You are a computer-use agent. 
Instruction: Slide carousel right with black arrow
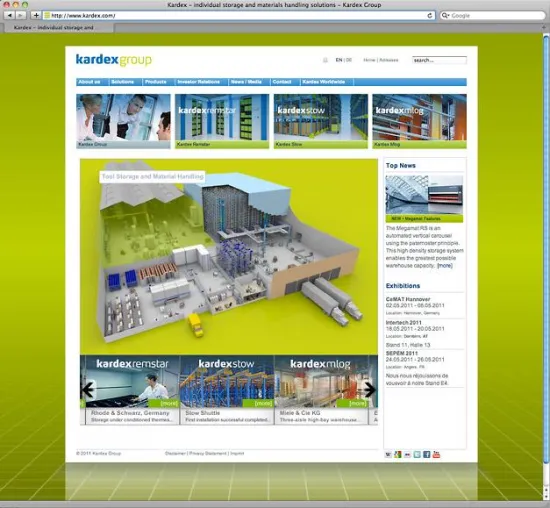coord(370,389)
